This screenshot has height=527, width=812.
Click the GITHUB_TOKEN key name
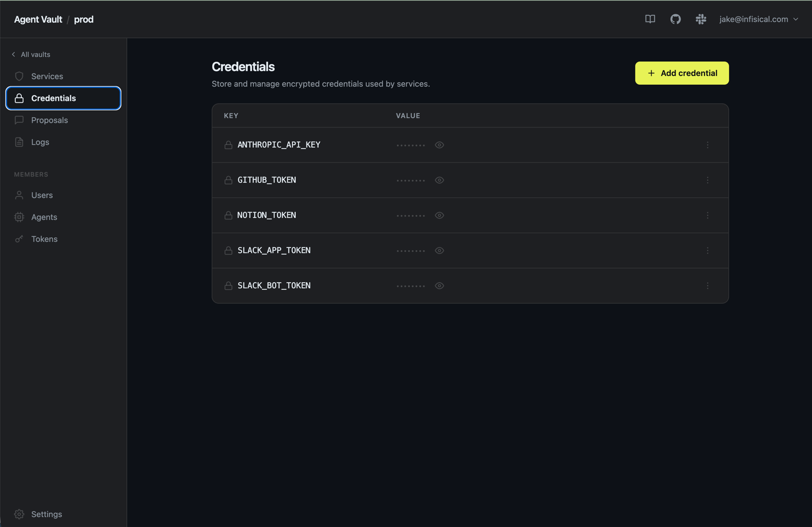point(267,180)
